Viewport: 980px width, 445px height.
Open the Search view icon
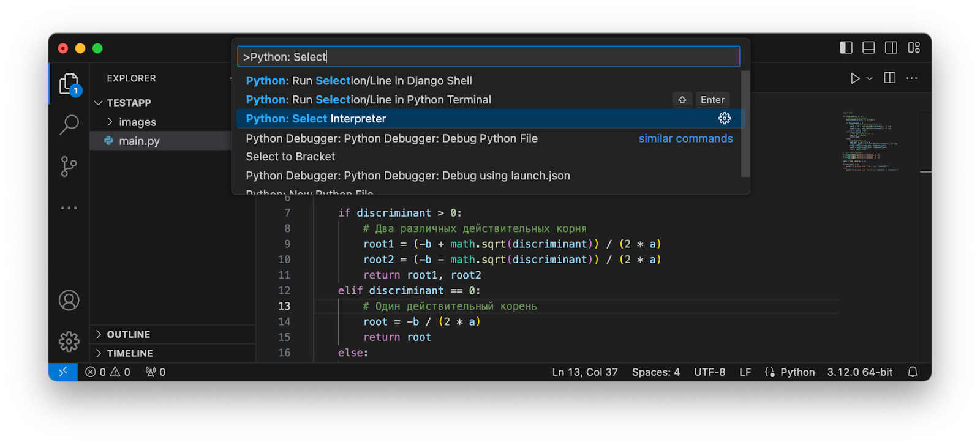(69, 125)
